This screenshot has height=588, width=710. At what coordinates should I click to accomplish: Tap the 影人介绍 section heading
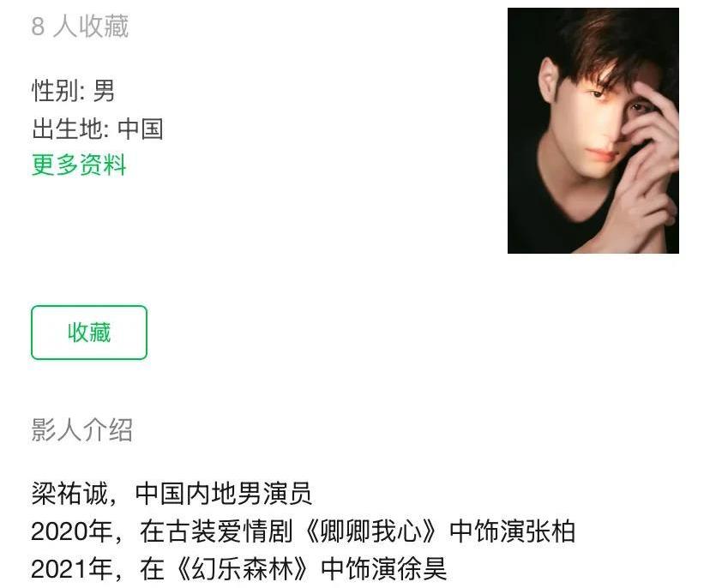[82, 429]
